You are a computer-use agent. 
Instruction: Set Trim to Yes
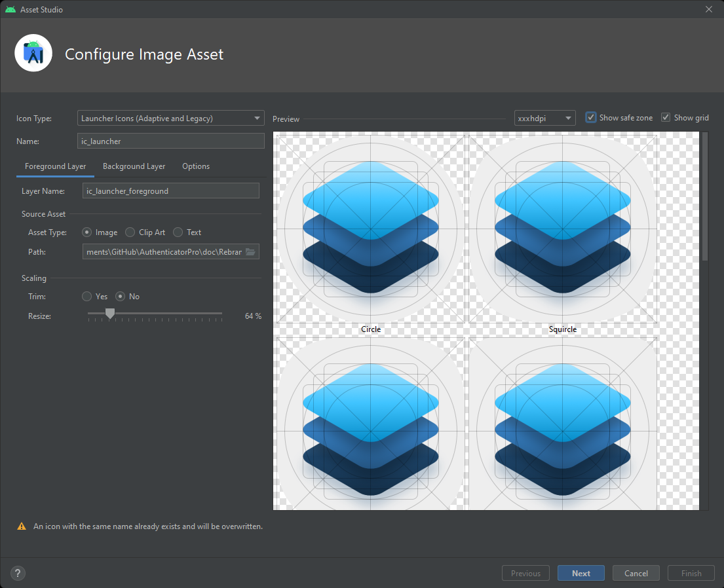tap(86, 296)
